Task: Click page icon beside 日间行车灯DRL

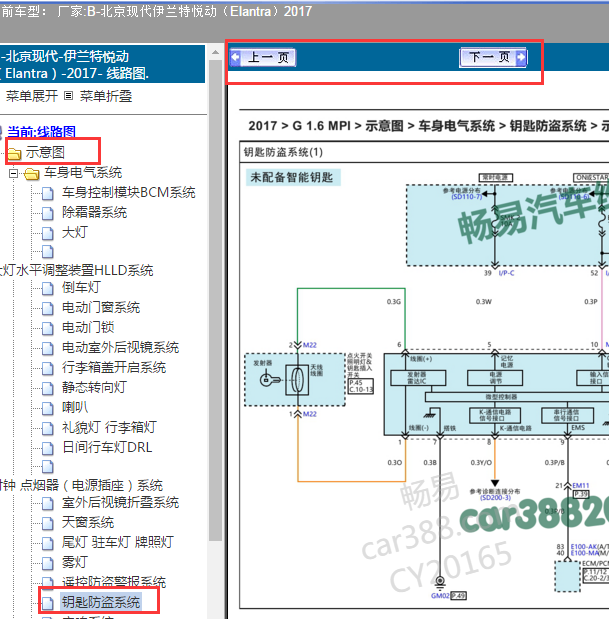Action: 48,448
